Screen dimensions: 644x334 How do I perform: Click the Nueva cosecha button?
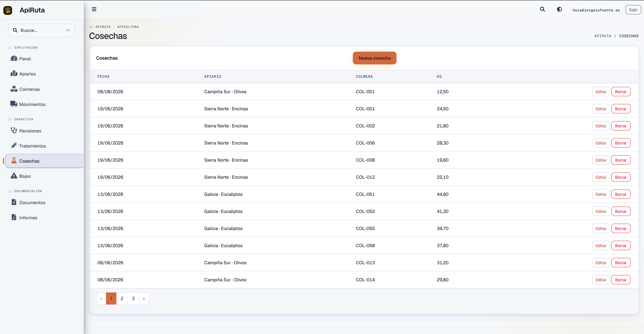pyautogui.click(x=375, y=58)
